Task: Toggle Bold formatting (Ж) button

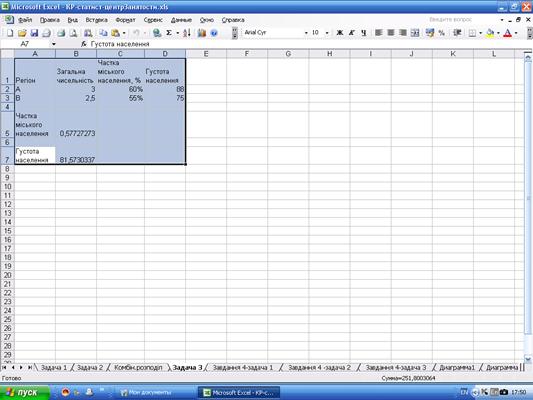Action: tap(339, 33)
